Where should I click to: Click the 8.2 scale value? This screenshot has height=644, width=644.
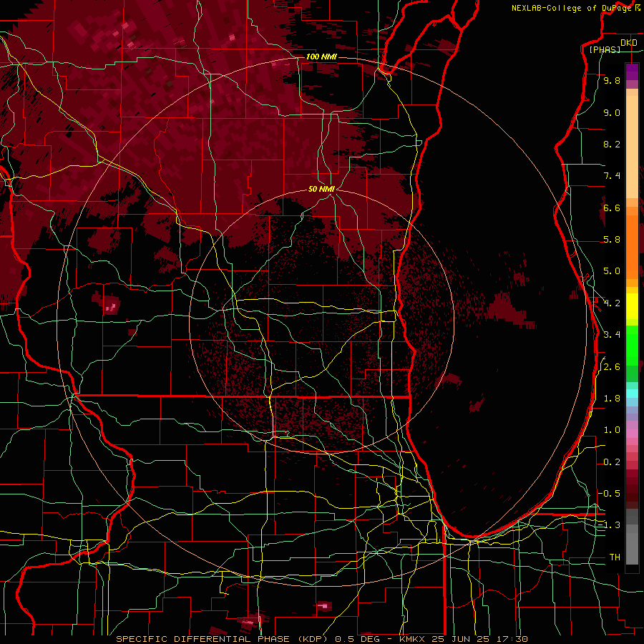click(x=612, y=144)
